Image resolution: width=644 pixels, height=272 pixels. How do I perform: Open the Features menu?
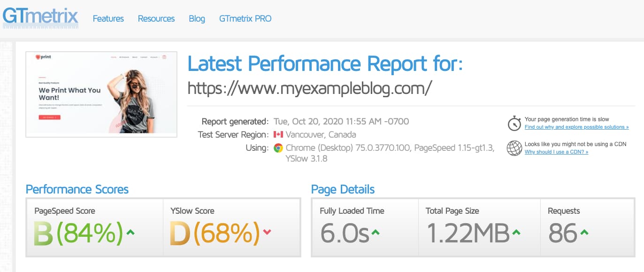point(108,19)
